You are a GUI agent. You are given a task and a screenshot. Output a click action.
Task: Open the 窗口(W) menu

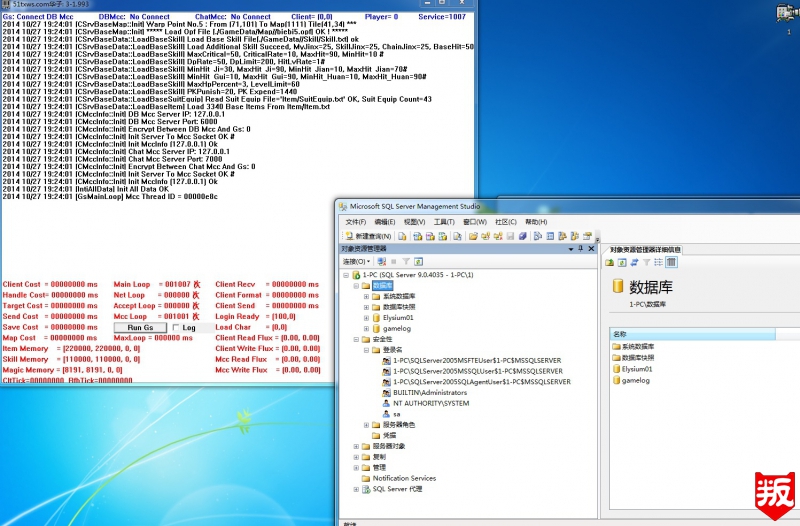tap(474, 222)
